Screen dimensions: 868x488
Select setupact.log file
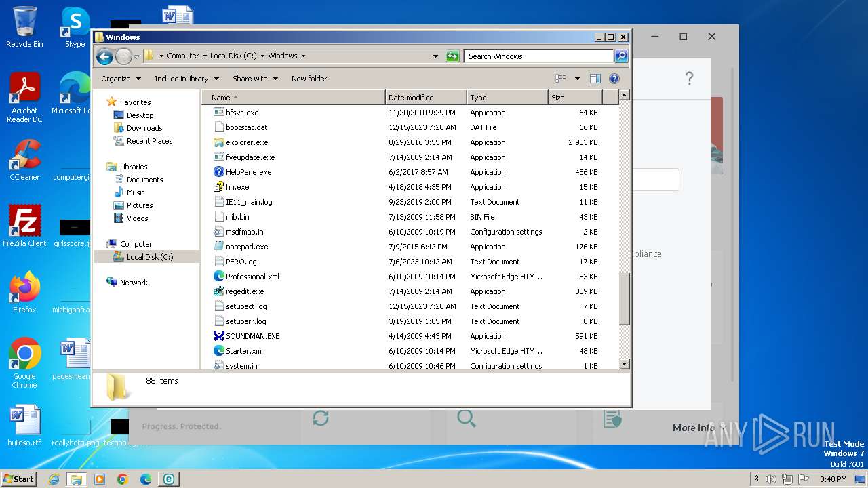(x=246, y=306)
